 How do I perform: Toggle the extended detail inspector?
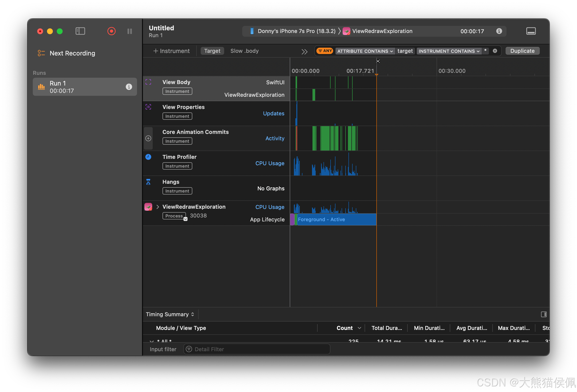(x=543, y=314)
